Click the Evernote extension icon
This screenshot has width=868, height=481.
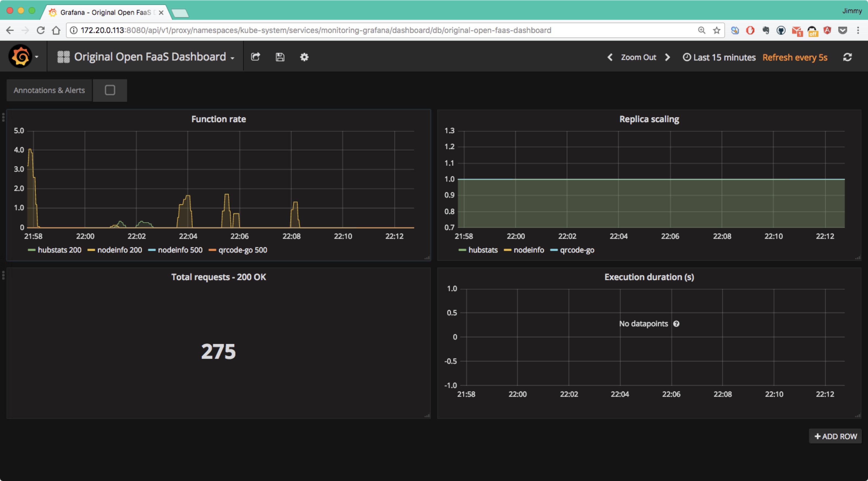(766, 30)
